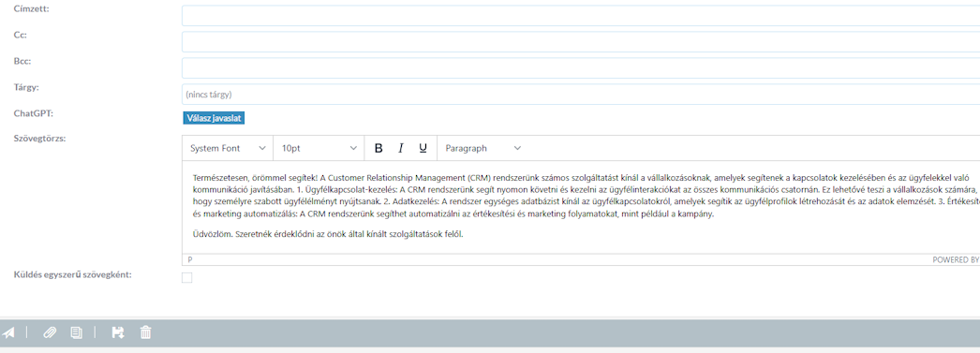The width and height of the screenshot is (980, 353).
Task: Focus the Bcc input field
Action: point(581,68)
